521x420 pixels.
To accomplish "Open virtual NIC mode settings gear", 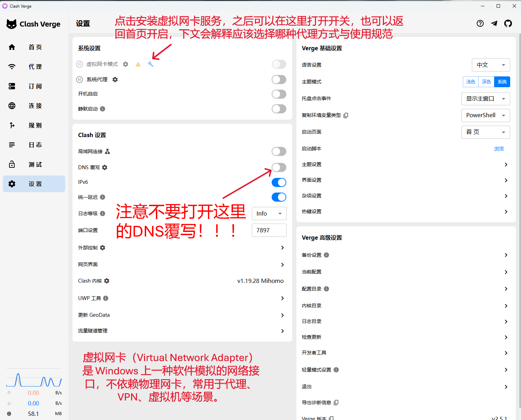I will pos(126,64).
